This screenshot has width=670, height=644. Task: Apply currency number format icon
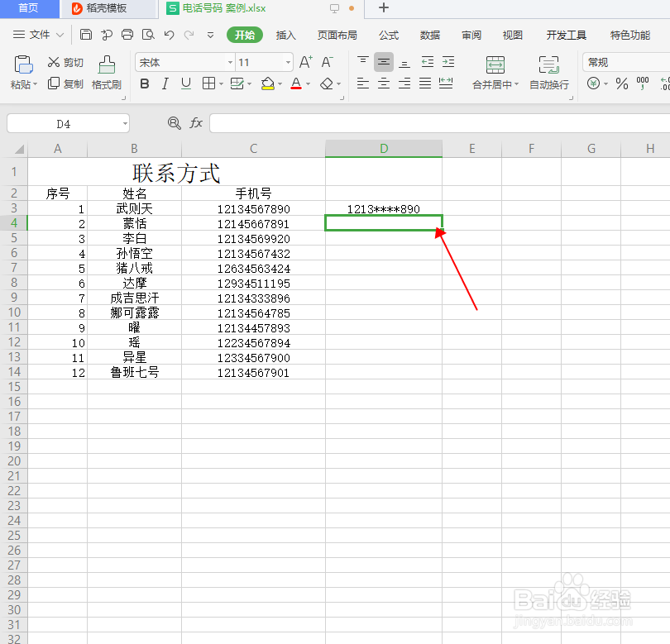593,83
